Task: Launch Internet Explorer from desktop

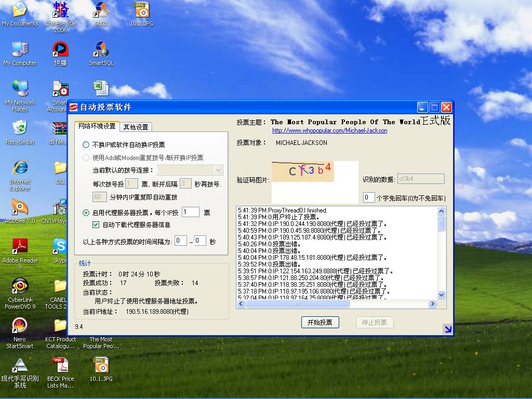Action: tap(20, 168)
